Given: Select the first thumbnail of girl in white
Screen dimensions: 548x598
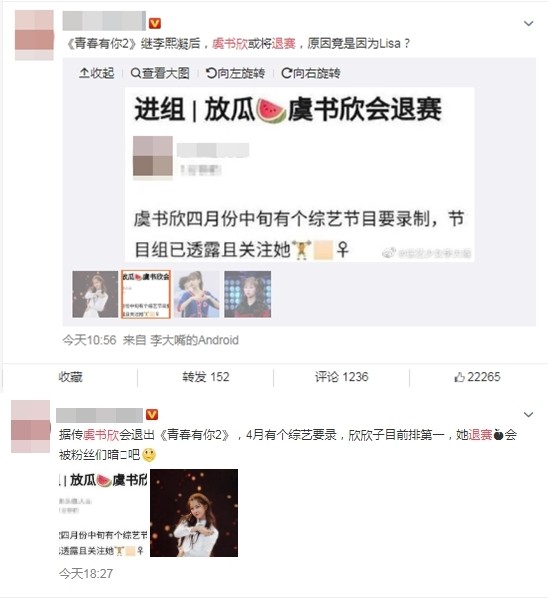Looking at the screenshot, I should pyautogui.click(x=95, y=294).
